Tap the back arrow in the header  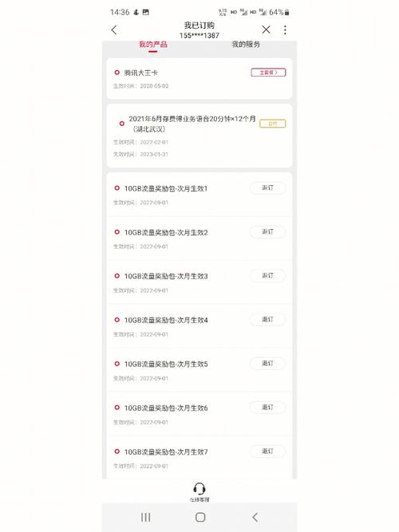114,30
